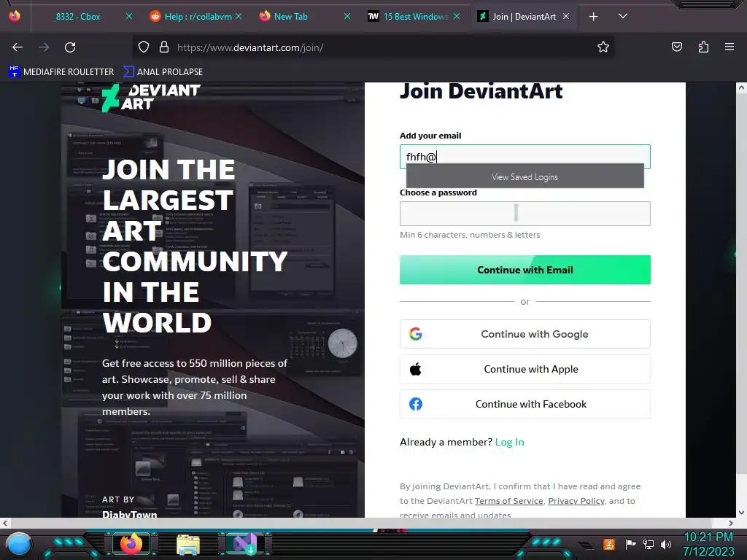Open the network tray icon

click(x=649, y=544)
